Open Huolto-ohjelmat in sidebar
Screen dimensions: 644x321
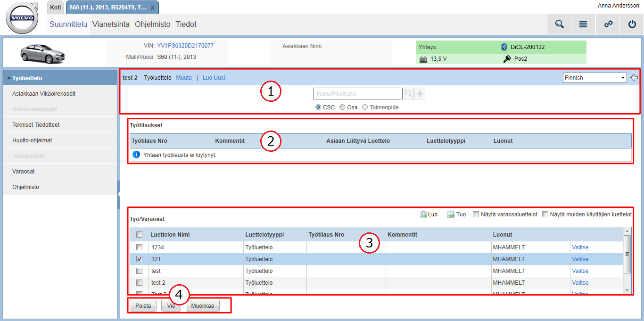pyautogui.click(x=60, y=140)
